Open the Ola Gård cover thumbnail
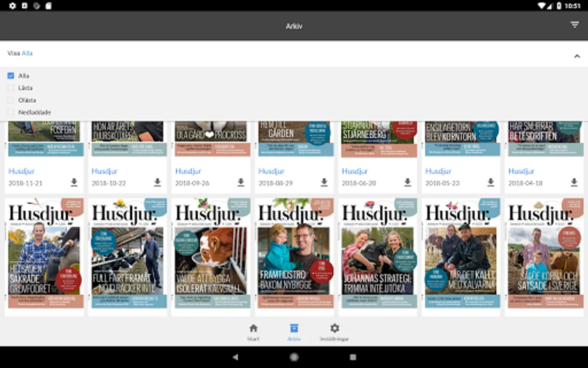The image size is (588, 368). [x=211, y=139]
